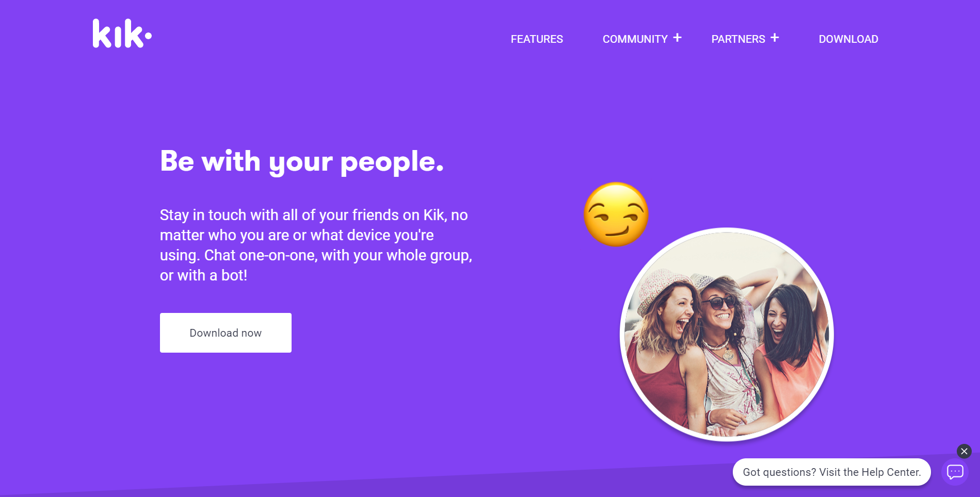
Task: Click the smirking face emoji
Action: click(x=616, y=214)
